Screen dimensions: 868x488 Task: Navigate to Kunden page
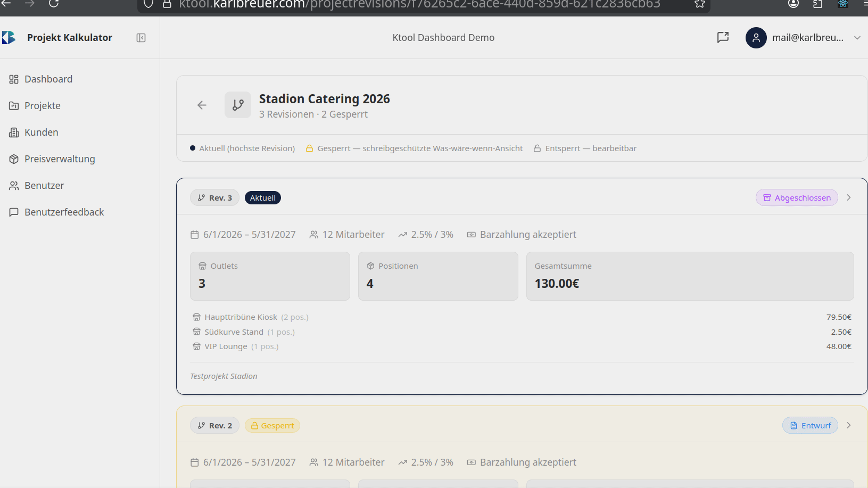(41, 133)
